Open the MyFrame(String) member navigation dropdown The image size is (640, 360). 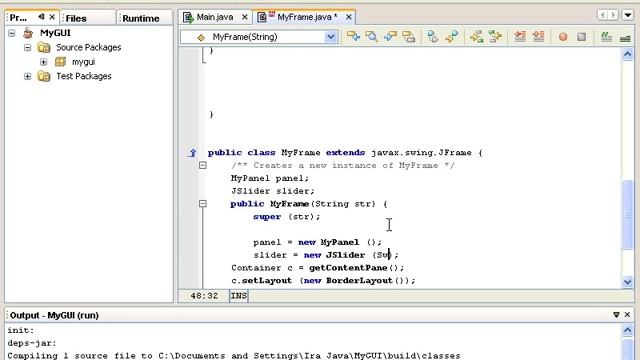331,37
